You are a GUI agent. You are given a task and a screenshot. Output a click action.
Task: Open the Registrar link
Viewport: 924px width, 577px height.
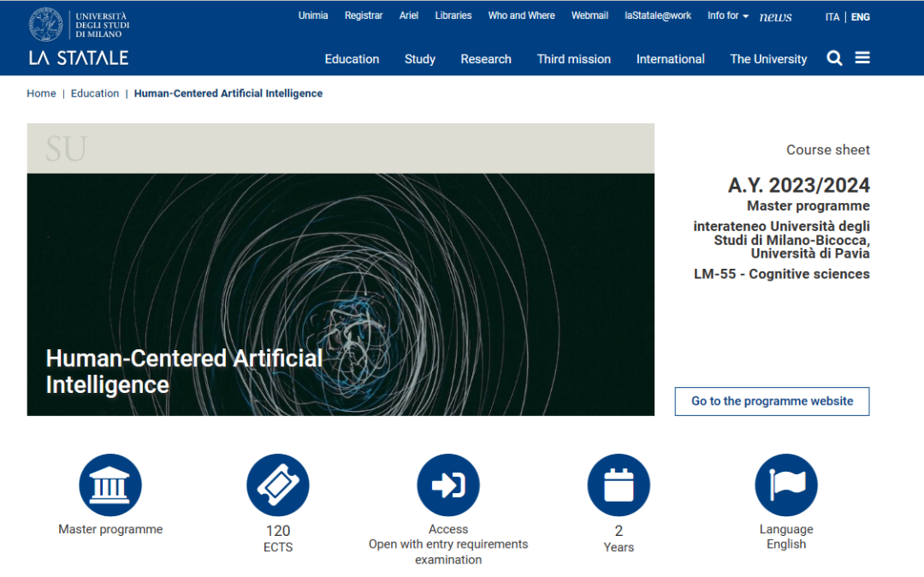click(364, 15)
